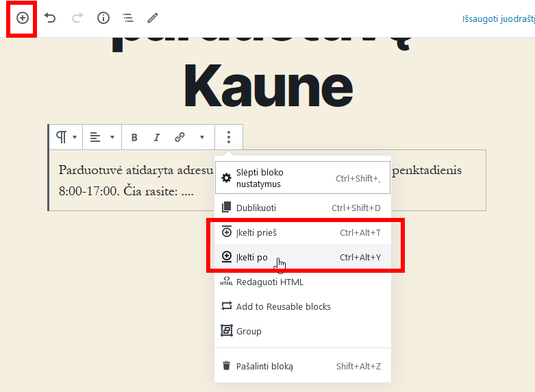Click the pencil edit tools icon

[x=153, y=18]
